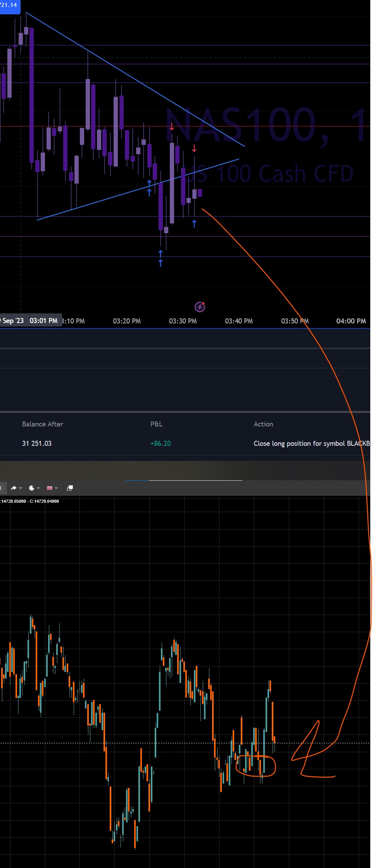Image resolution: width=373 pixels, height=868 pixels.
Task: Click the +86.20 profit value
Action: 161,443
